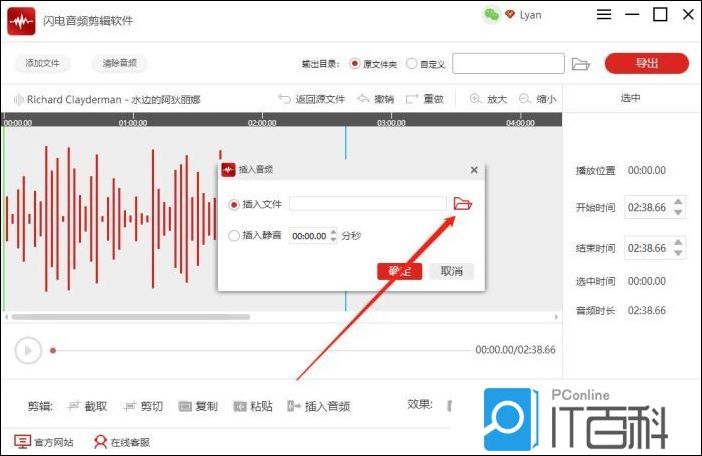
Task: Select the 原文件夹 output radio button
Action: [x=355, y=64]
